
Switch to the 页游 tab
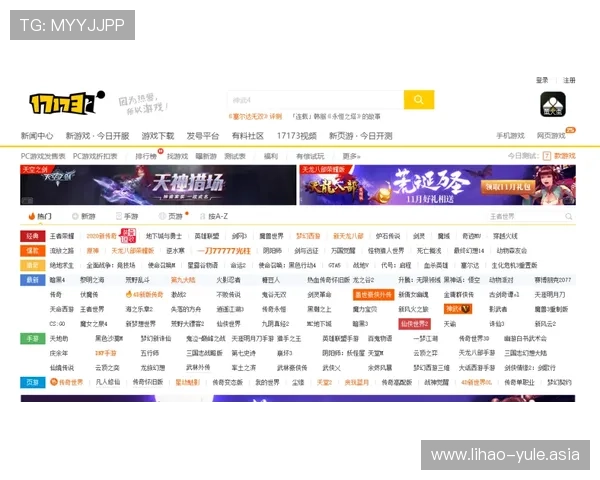(x=171, y=216)
